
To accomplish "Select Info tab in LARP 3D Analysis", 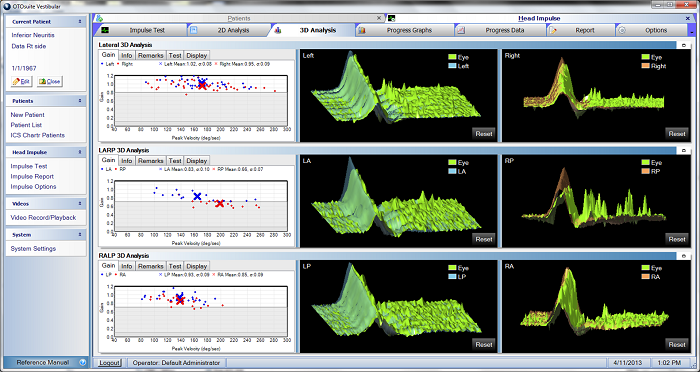I will [127, 161].
